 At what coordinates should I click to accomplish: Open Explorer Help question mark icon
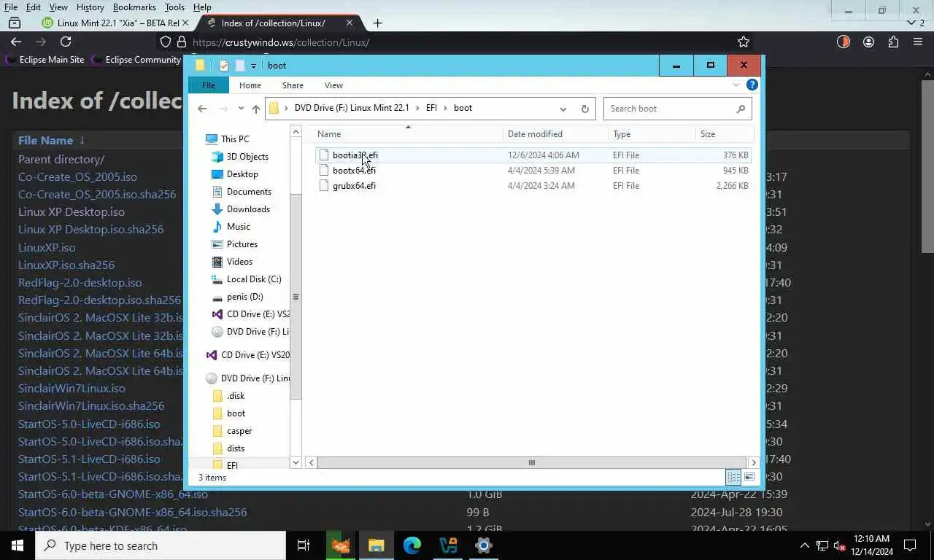(752, 85)
